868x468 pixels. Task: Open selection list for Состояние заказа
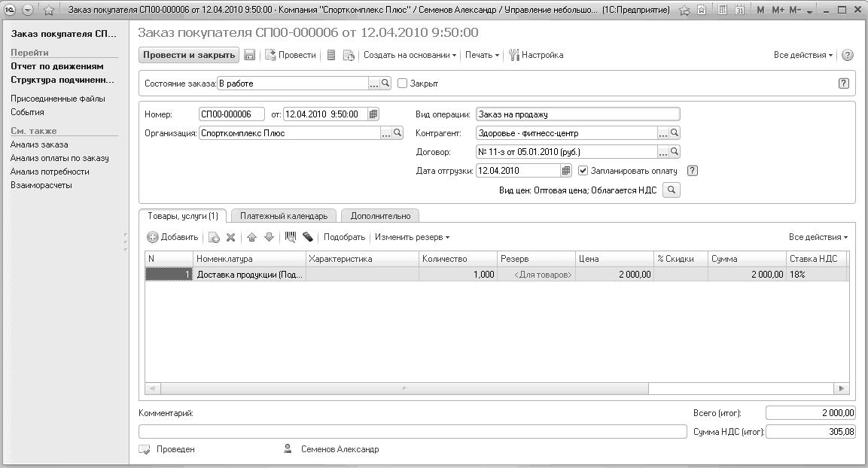pyautogui.click(x=374, y=83)
